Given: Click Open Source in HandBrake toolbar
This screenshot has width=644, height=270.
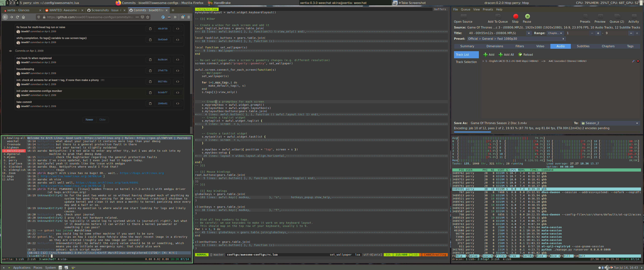Looking at the screenshot, I should 463,18.
